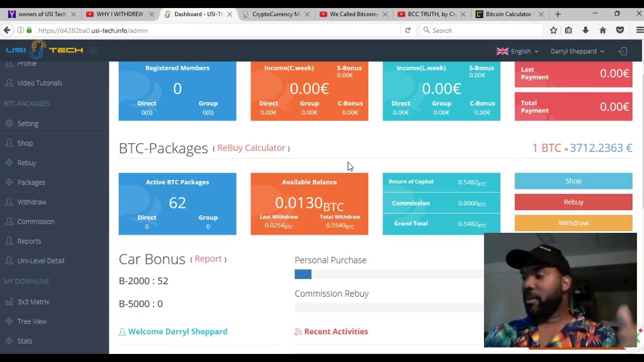Close the CryptoCurrency M tab
The image size is (644, 362).
(307, 14)
